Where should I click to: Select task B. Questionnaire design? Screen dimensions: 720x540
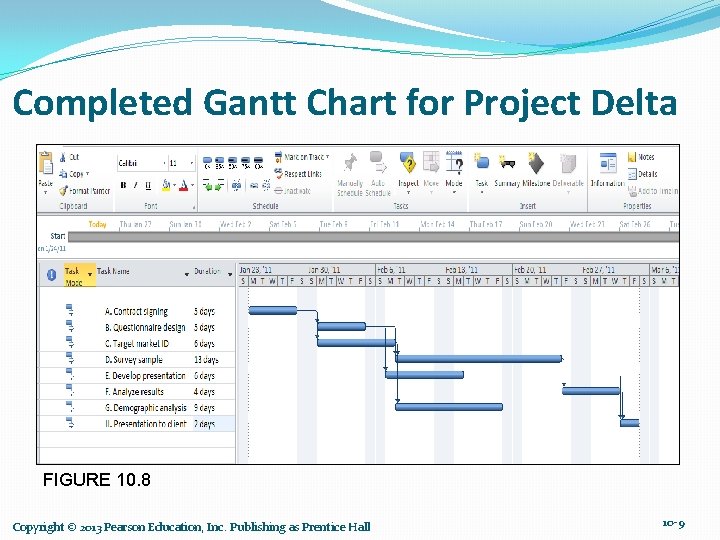point(145,327)
